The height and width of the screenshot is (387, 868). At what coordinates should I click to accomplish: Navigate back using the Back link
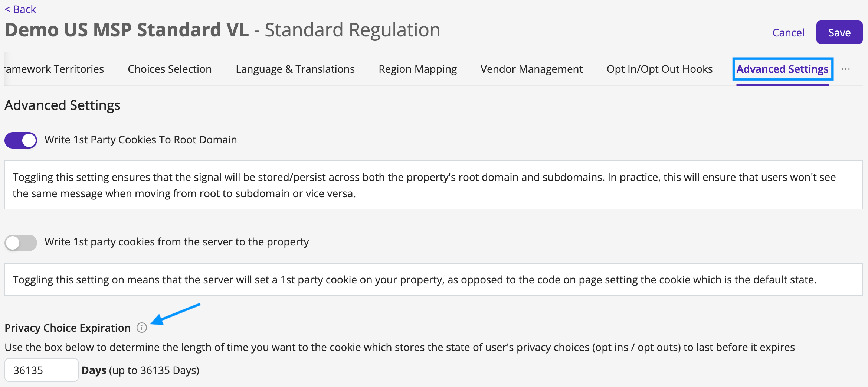(x=20, y=9)
